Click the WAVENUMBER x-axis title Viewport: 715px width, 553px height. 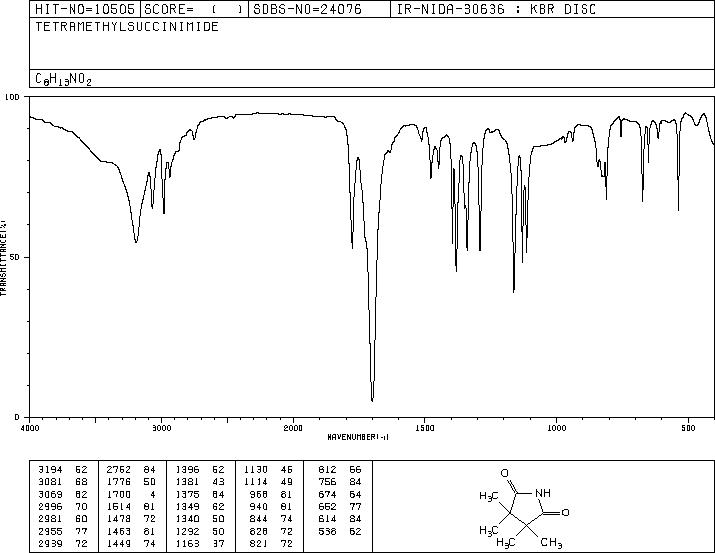(358, 437)
